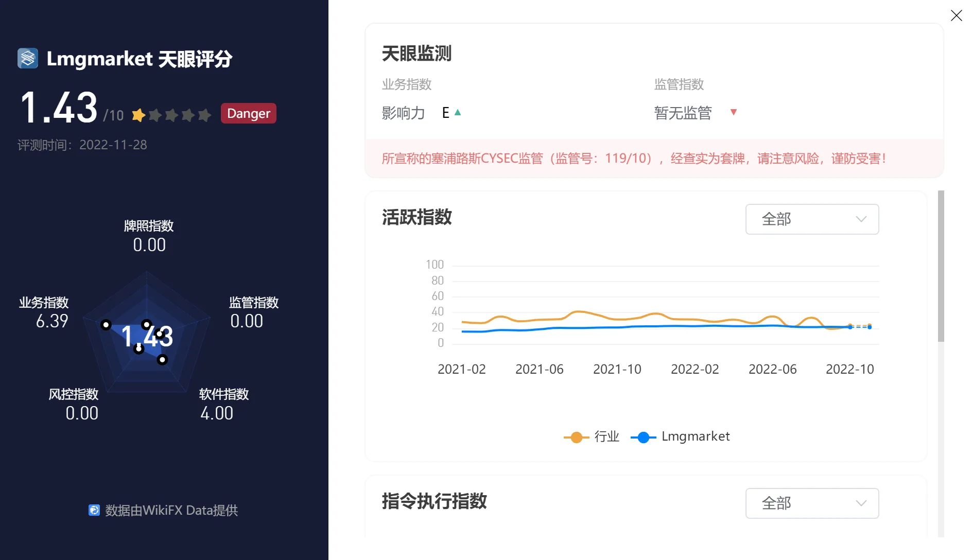Click the 业务指数 6.39 value
This screenshot has height=560, width=972.
[52, 321]
